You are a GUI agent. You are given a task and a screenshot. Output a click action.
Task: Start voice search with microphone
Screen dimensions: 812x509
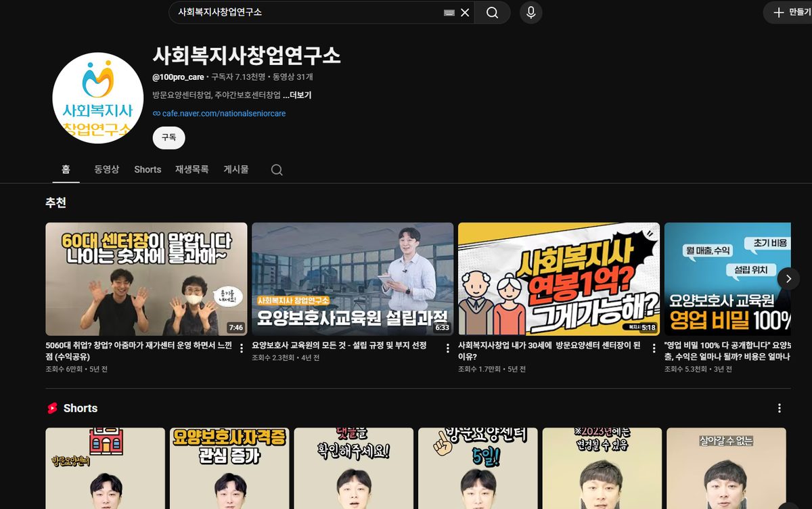tap(531, 12)
